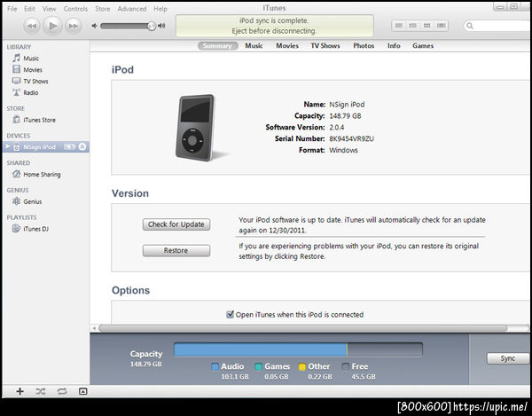The height and width of the screenshot is (416, 532).
Task: Click the horizontal scrollbar left arrow
Action: [x=94, y=328]
